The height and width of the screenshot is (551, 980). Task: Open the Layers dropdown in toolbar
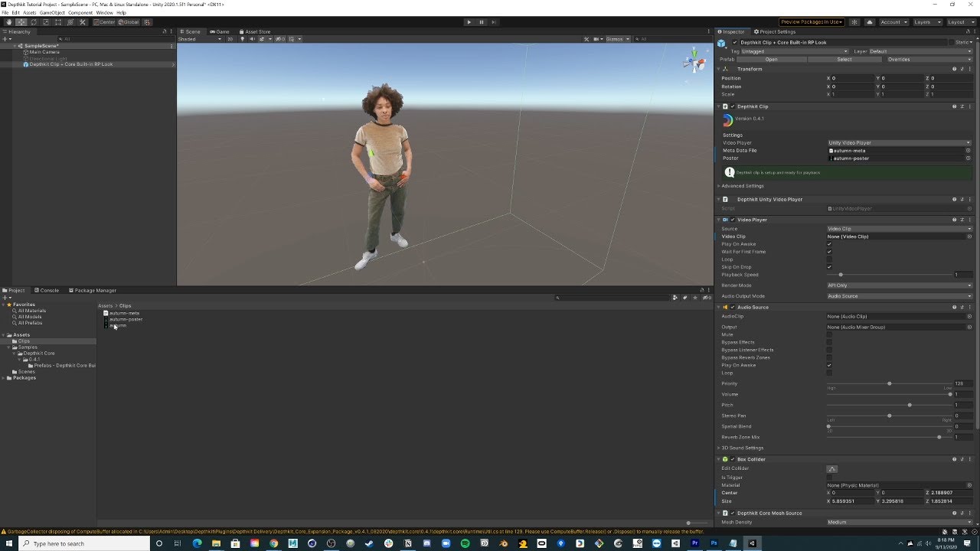pos(927,22)
